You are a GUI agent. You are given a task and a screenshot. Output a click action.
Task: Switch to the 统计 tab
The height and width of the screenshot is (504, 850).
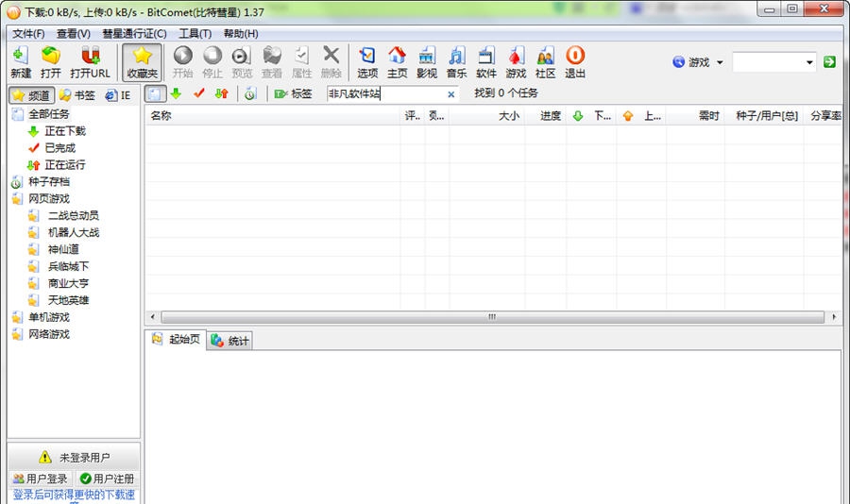230,341
